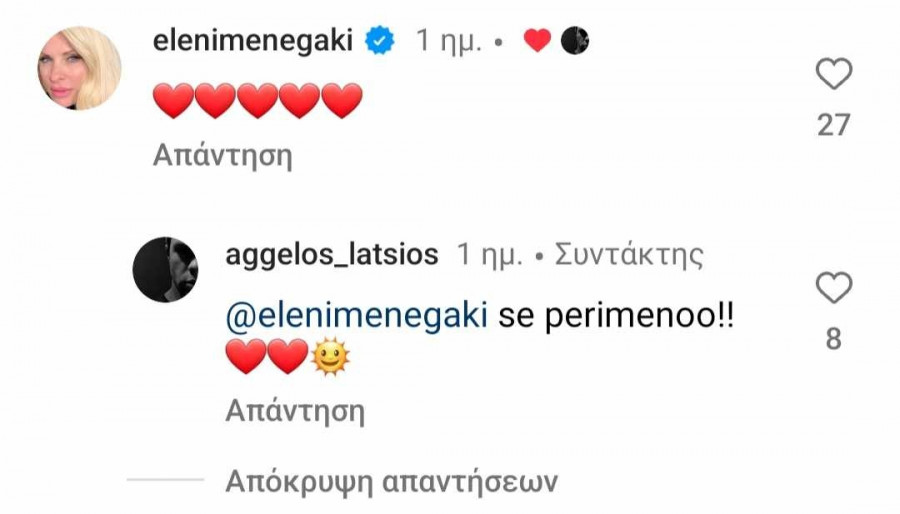The image size is (900, 514).
Task: Click the red author-liked heart icon
Action: [x=537, y=41]
